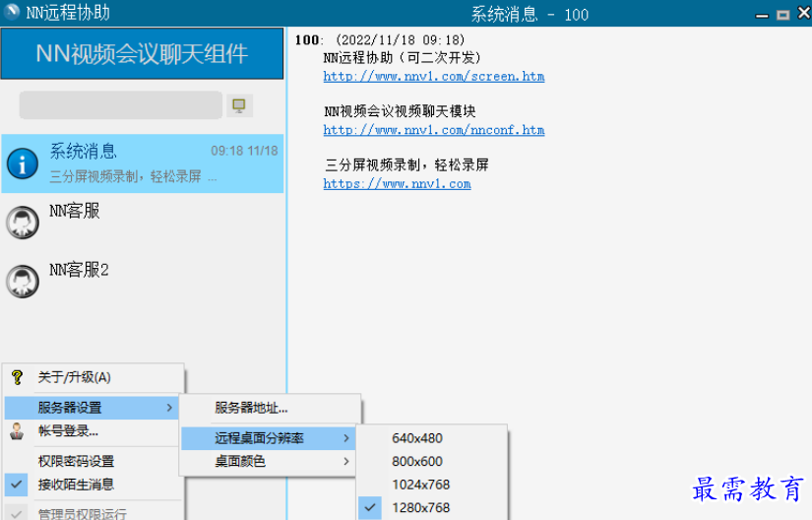Open 关于/升级(A) menu entry
The width and height of the screenshot is (812, 520).
(x=75, y=377)
